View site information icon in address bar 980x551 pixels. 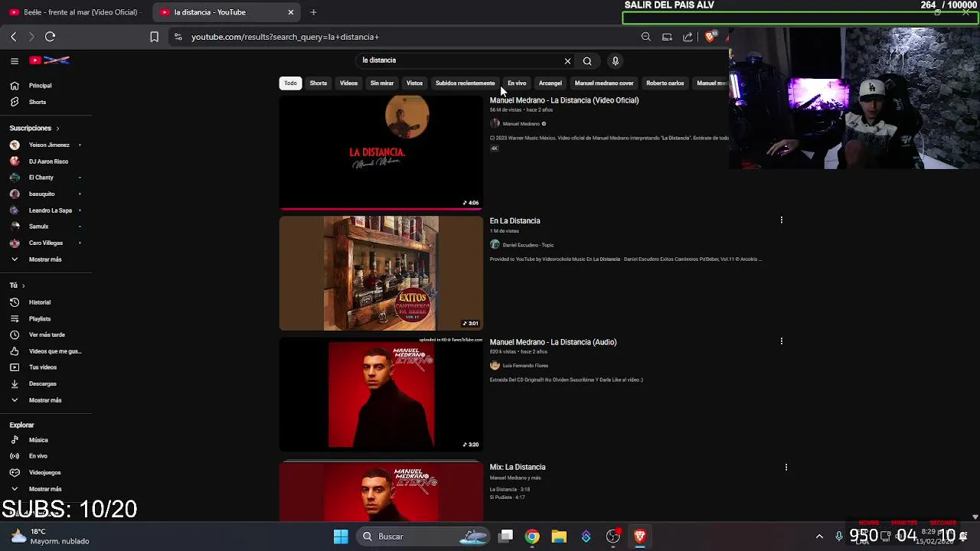tap(178, 37)
